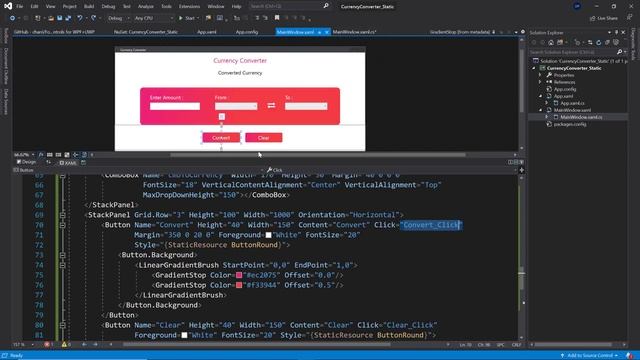
Task: Open the Edit menu
Action: 34,7
